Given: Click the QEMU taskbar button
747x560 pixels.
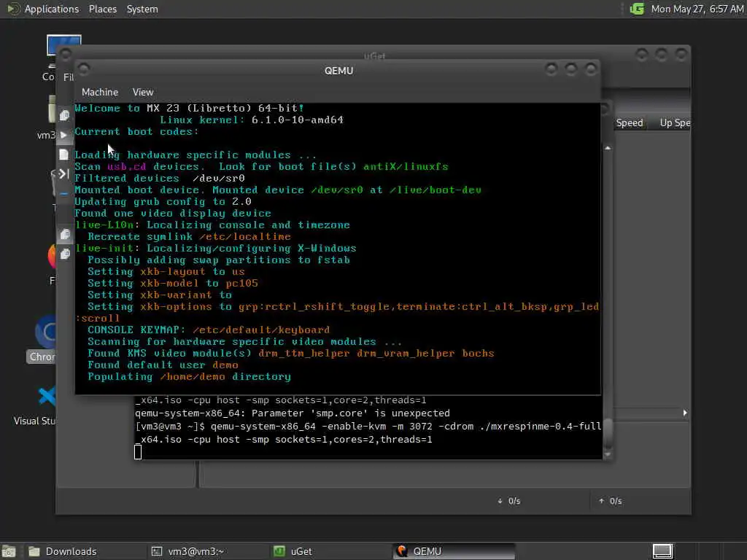Looking at the screenshot, I should pos(454,551).
